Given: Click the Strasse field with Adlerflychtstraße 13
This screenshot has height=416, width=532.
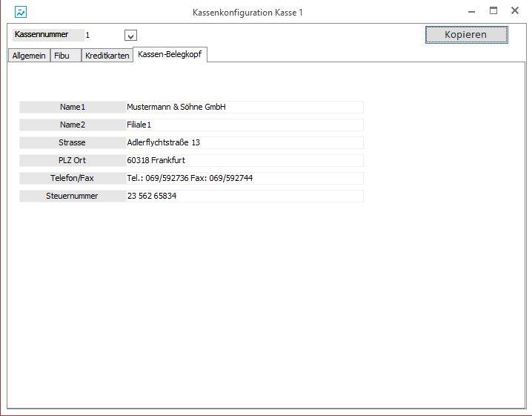Looking at the screenshot, I should pos(244,142).
